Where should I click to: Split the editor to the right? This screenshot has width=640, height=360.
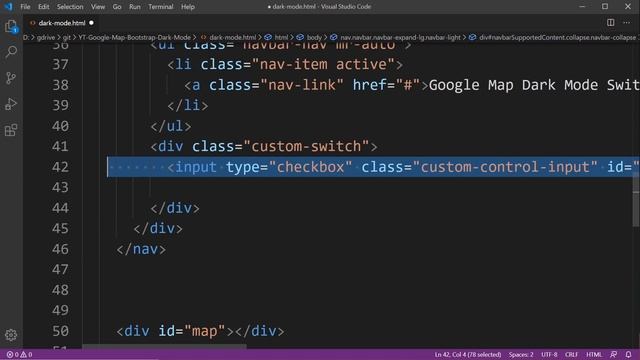[x=610, y=23]
